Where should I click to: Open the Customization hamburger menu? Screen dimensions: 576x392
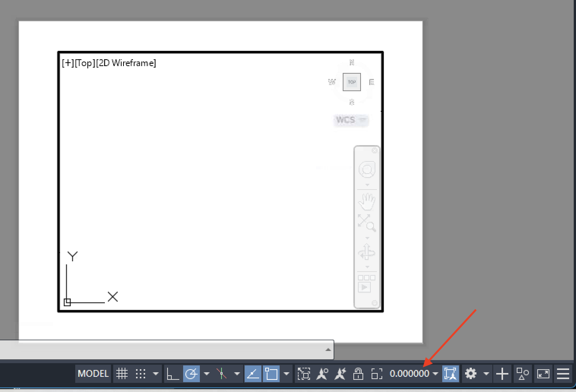[x=563, y=374]
